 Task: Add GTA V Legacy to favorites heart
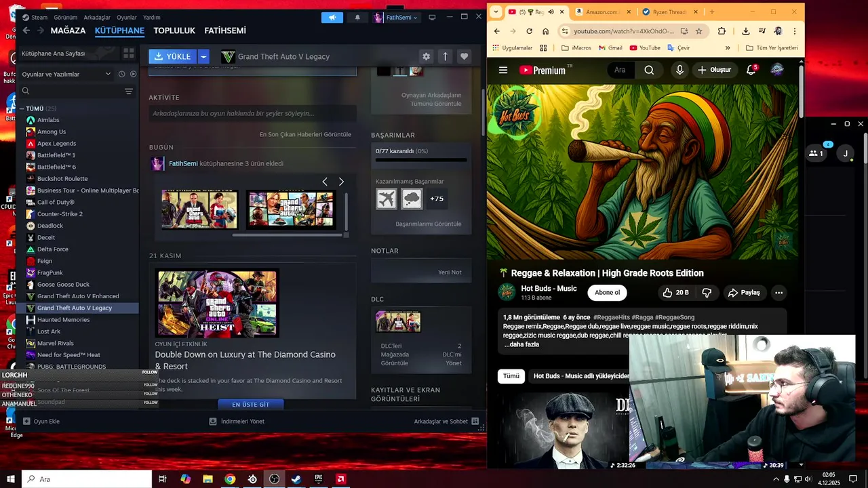click(x=465, y=56)
